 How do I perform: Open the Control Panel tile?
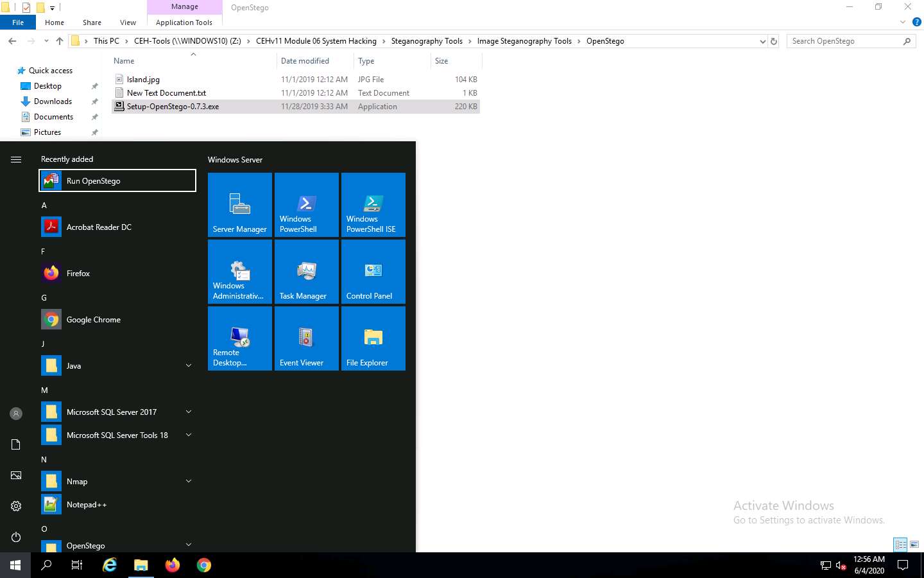(x=373, y=272)
